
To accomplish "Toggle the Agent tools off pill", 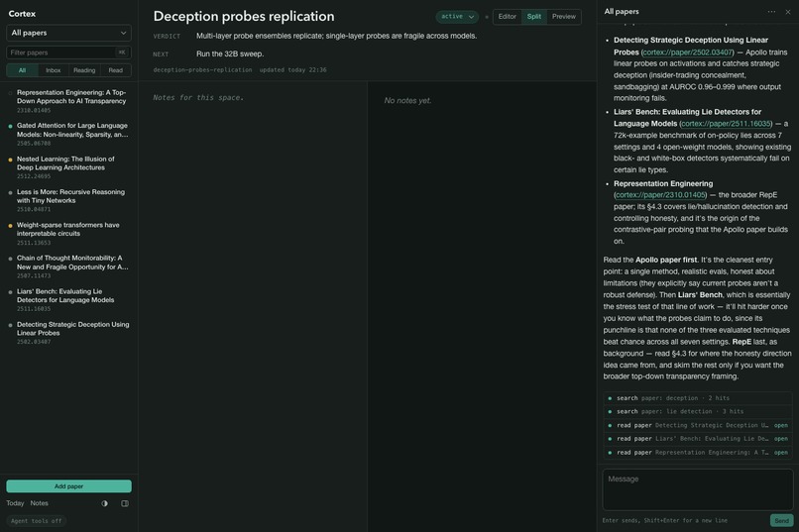I will pyautogui.click(x=36, y=521).
